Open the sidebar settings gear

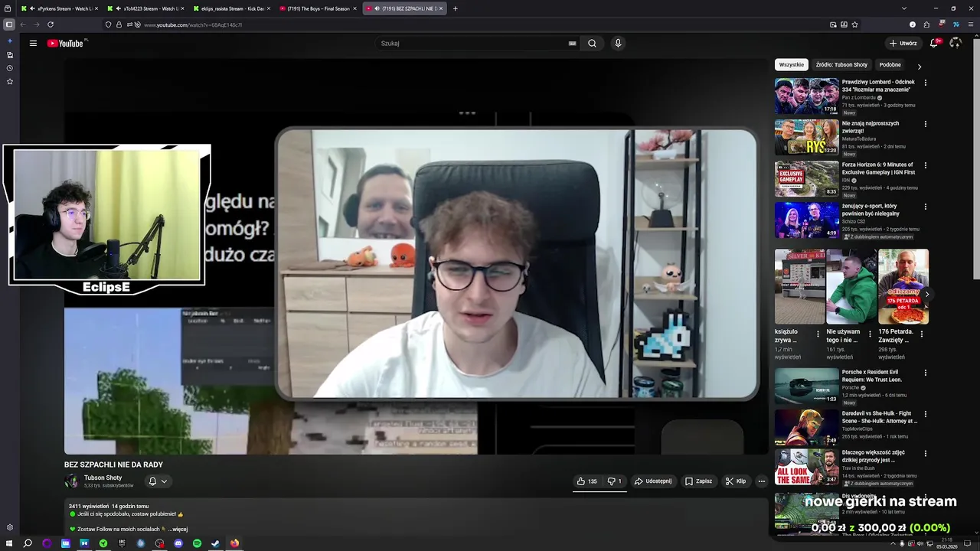click(9, 527)
